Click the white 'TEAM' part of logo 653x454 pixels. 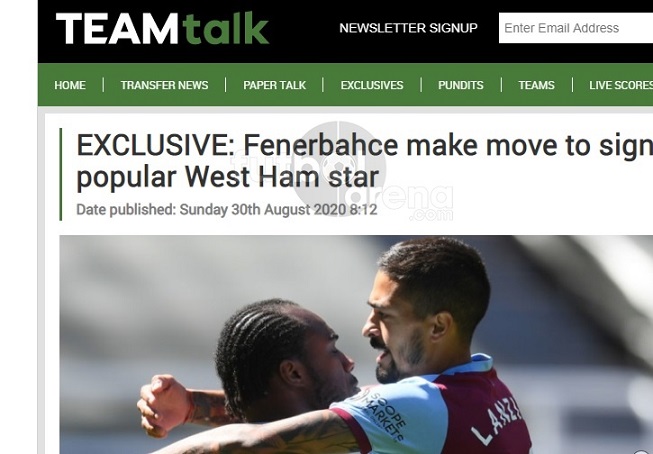pos(117,28)
